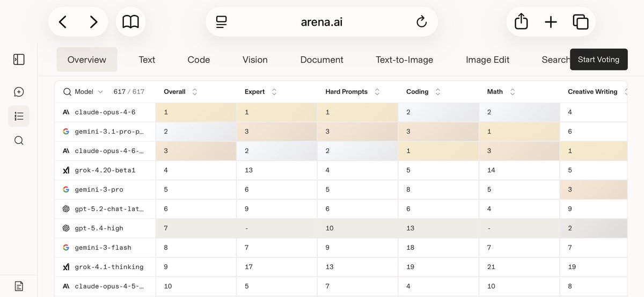Click the Start Voting button
Image resolution: width=644 pixels, height=297 pixels.
point(598,60)
